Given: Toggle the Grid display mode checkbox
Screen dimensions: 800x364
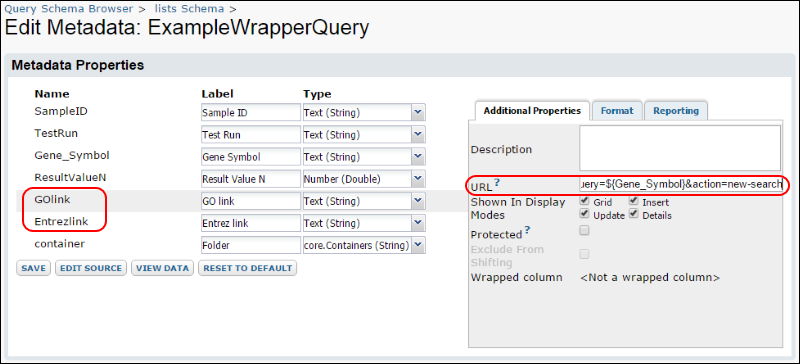Looking at the screenshot, I should pyautogui.click(x=585, y=201).
